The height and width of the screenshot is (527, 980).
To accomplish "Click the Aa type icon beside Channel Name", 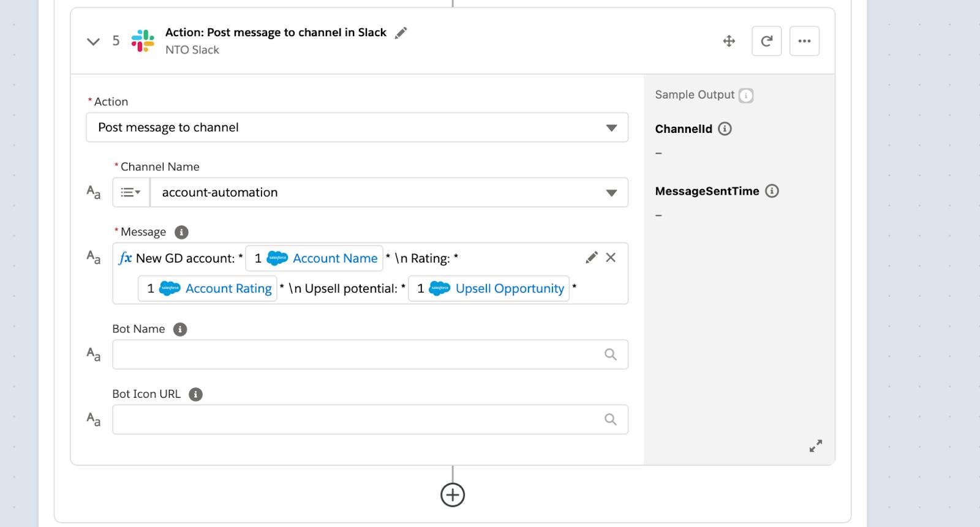I will [93, 192].
